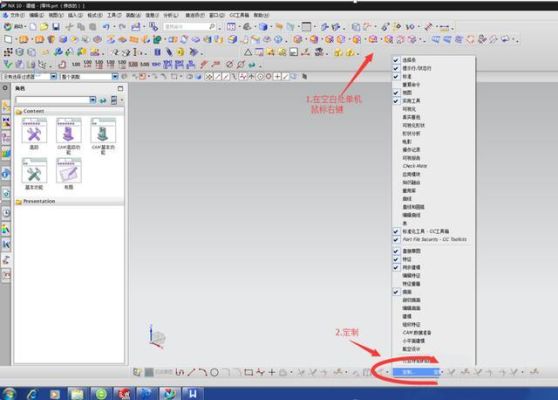Click the green checkmark icon in fourth toolbar row
558x400 pixels.
click(x=7, y=64)
